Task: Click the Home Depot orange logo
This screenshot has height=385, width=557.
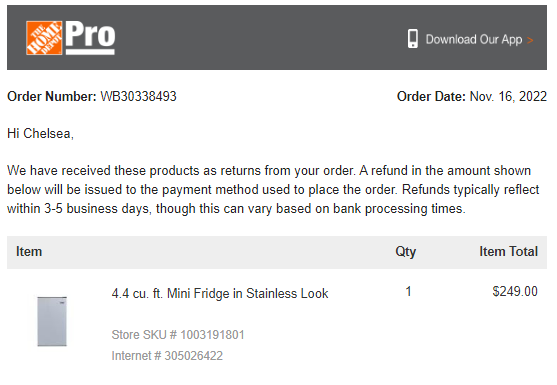Action: (44, 38)
